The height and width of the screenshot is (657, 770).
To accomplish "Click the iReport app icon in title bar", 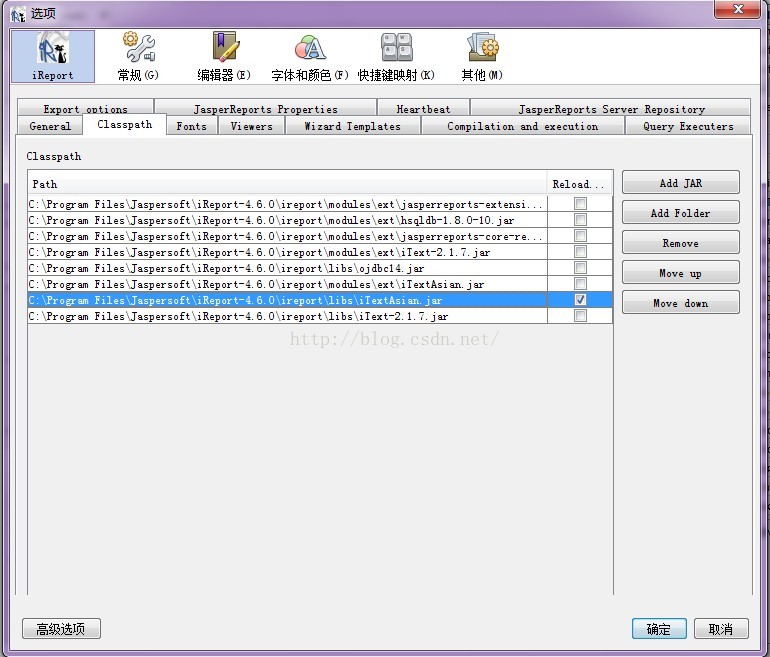I will coord(18,14).
